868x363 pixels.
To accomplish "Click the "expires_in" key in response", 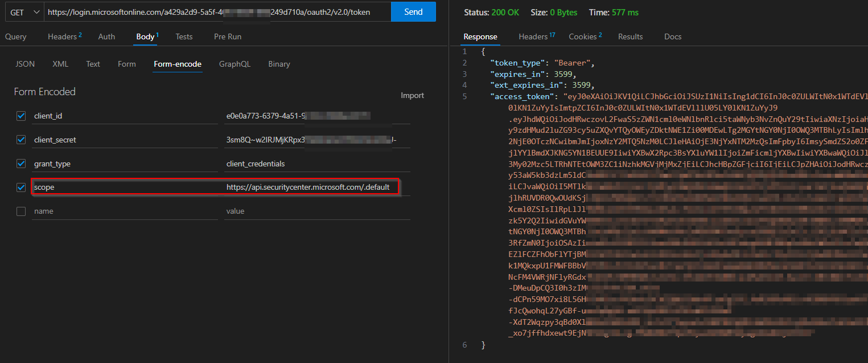I will 516,74.
